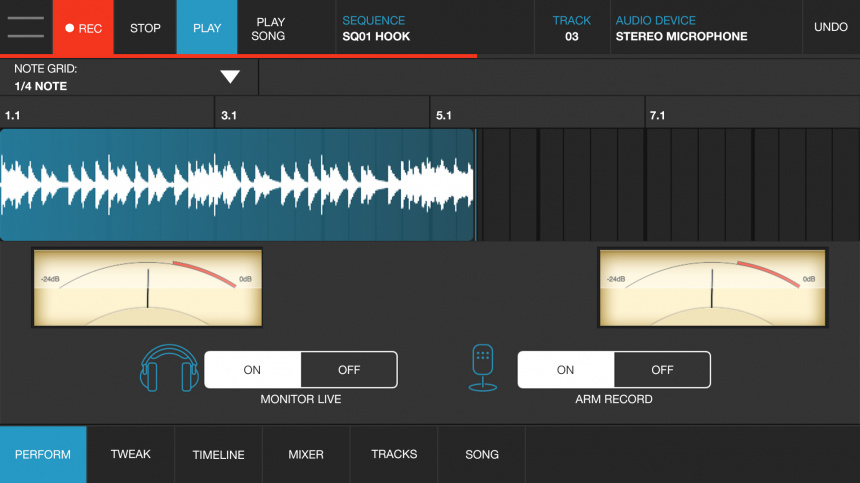Viewport: 860px width, 483px height.
Task: Click the recorded audio waveform clip
Action: 237,185
